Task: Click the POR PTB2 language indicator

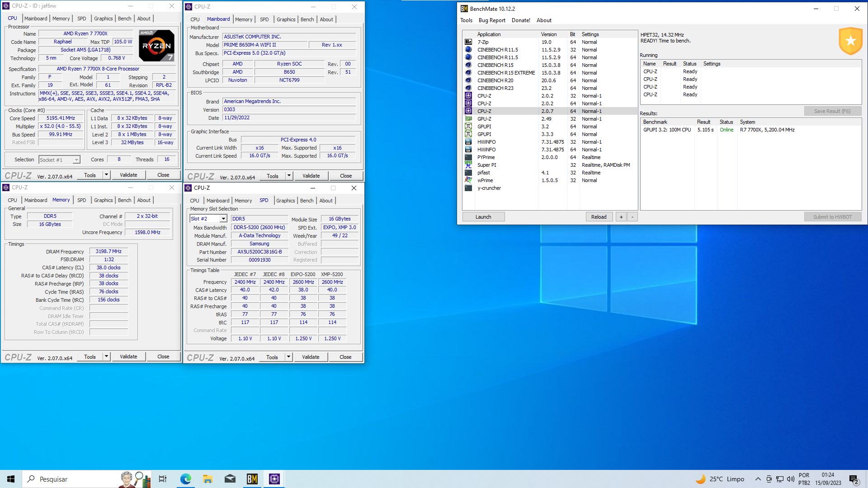Action: [x=804, y=479]
